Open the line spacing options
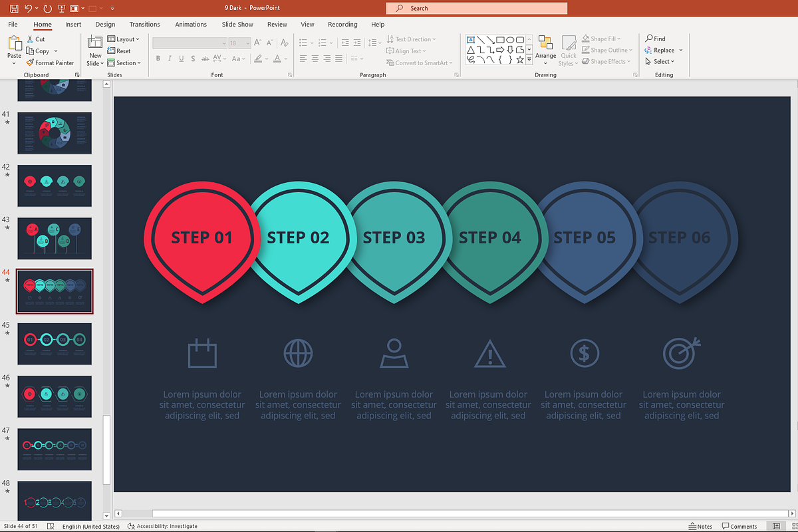The width and height of the screenshot is (798, 532). (x=375, y=43)
